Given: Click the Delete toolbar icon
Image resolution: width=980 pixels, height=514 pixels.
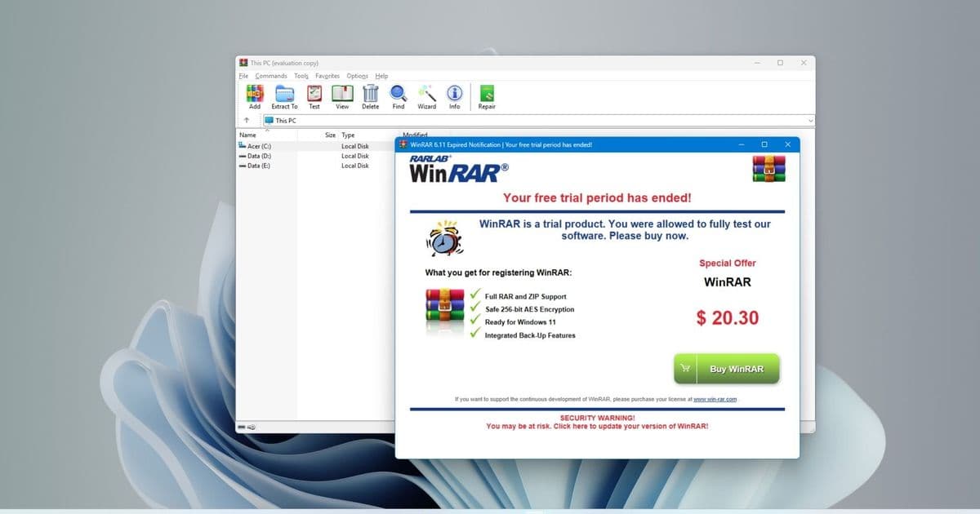Looking at the screenshot, I should 370,95.
